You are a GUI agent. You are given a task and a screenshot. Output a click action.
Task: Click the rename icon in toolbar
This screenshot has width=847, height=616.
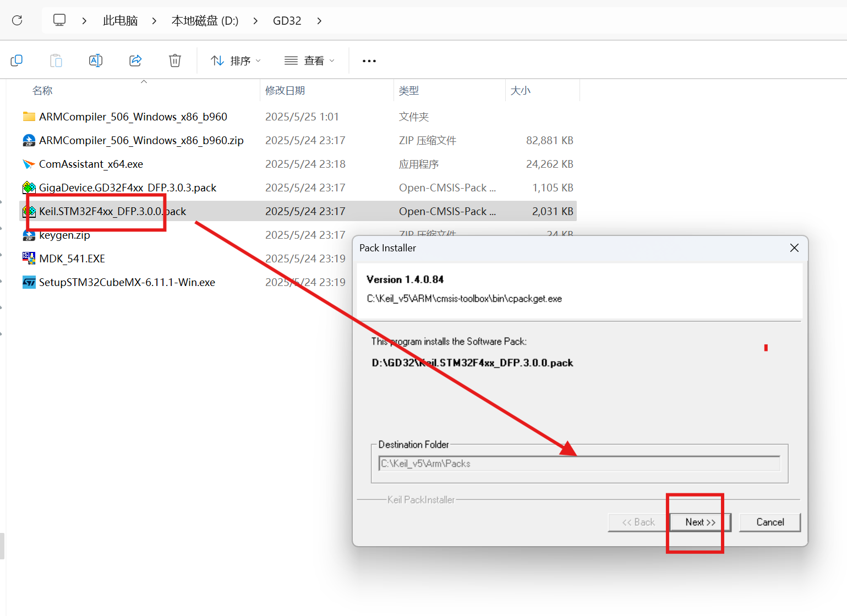point(96,61)
